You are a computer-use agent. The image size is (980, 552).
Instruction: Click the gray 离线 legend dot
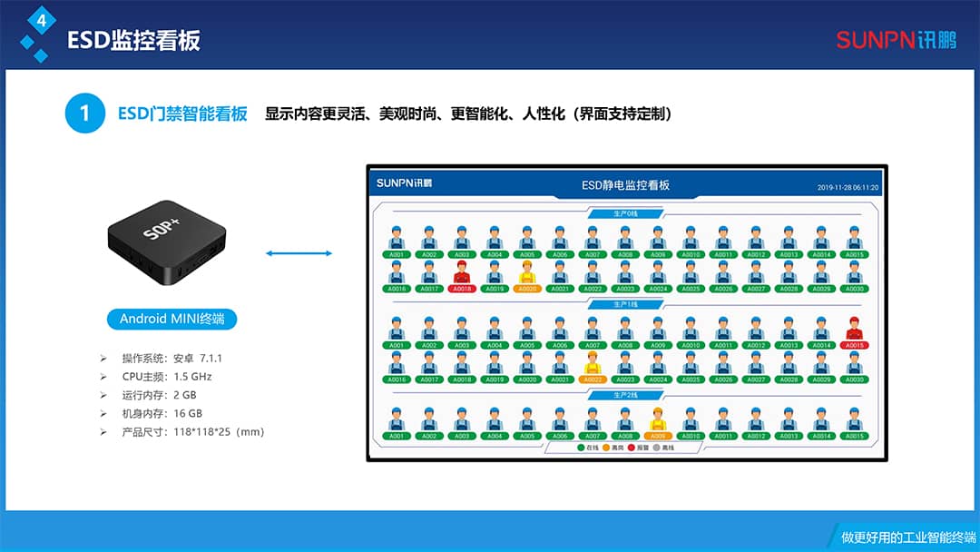click(x=657, y=448)
